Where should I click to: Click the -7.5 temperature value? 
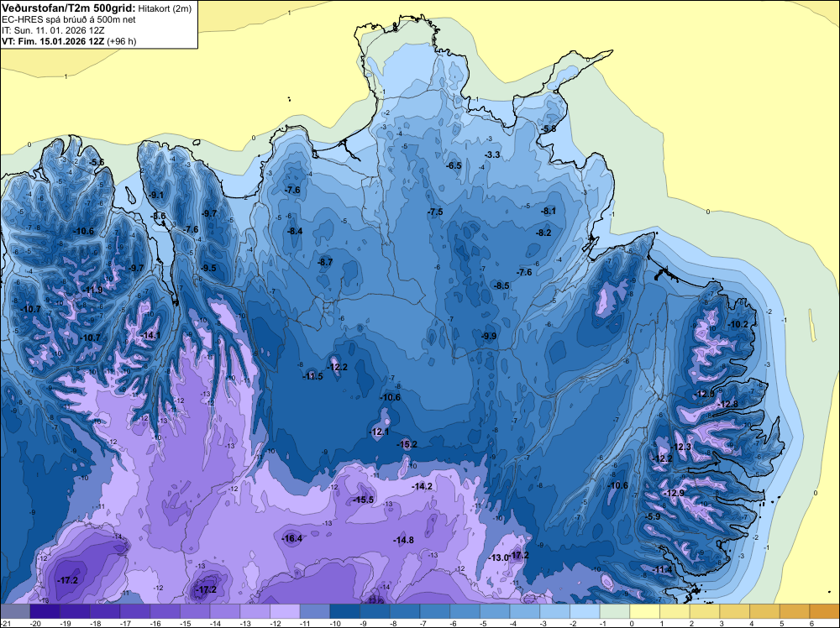(x=435, y=212)
